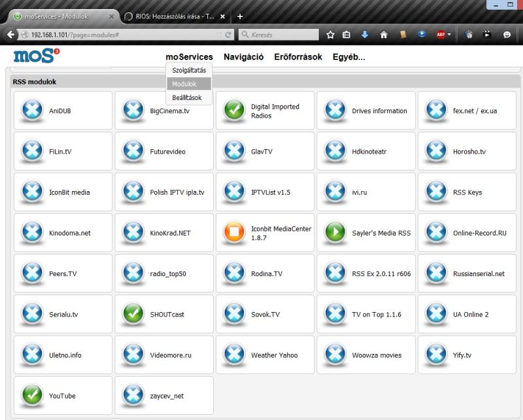Open the moServices menu
Image resolution: width=523 pixels, height=420 pixels.
[189, 57]
